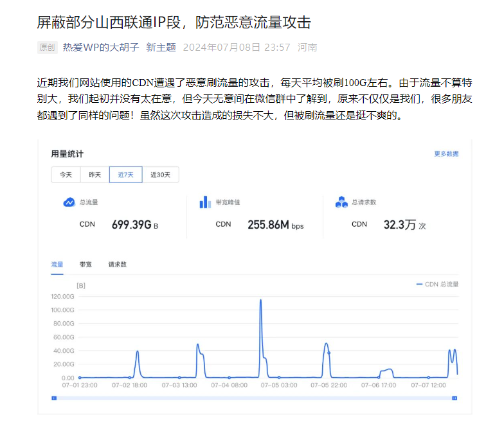
Task: Click the 07-04 08:00 axis label
Action: pyautogui.click(x=229, y=385)
